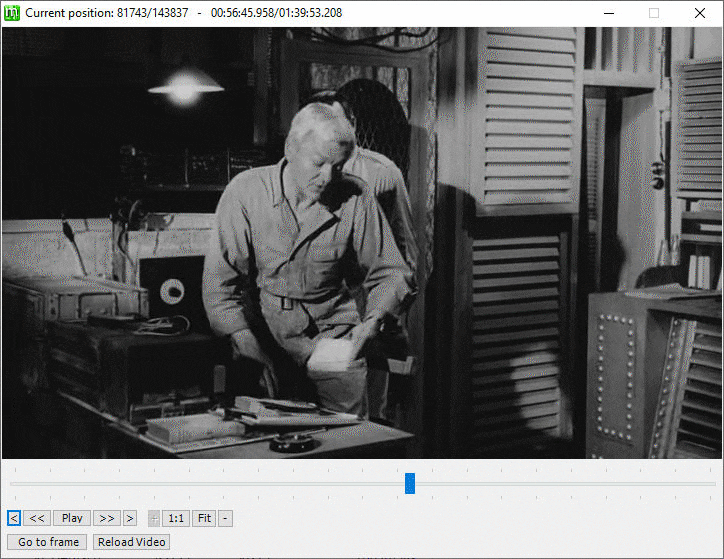724x559 pixels.
Task: Step forward one frame with > button
Action: [130, 518]
